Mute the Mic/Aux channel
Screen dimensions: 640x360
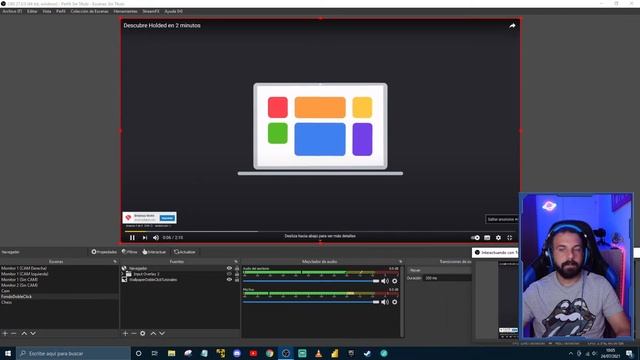(x=385, y=302)
